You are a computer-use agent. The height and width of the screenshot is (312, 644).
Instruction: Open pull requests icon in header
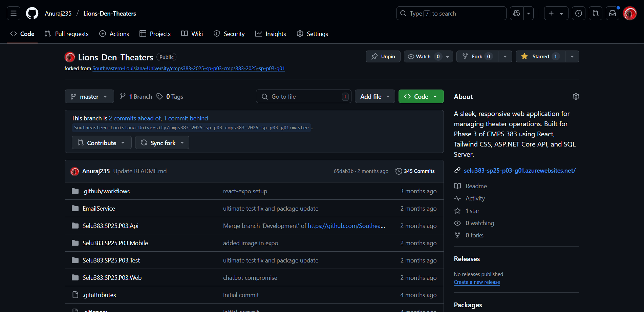595,14
